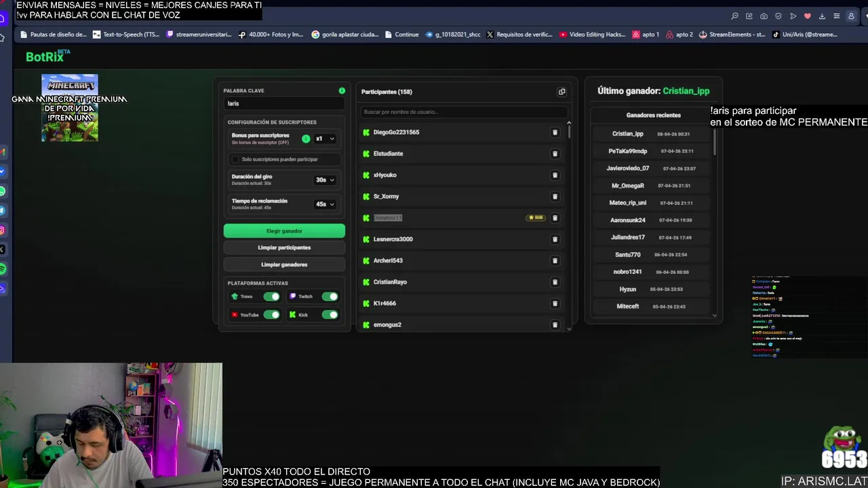Open streameruniversitari Twitch bookmark

click(x=199, y=35)
